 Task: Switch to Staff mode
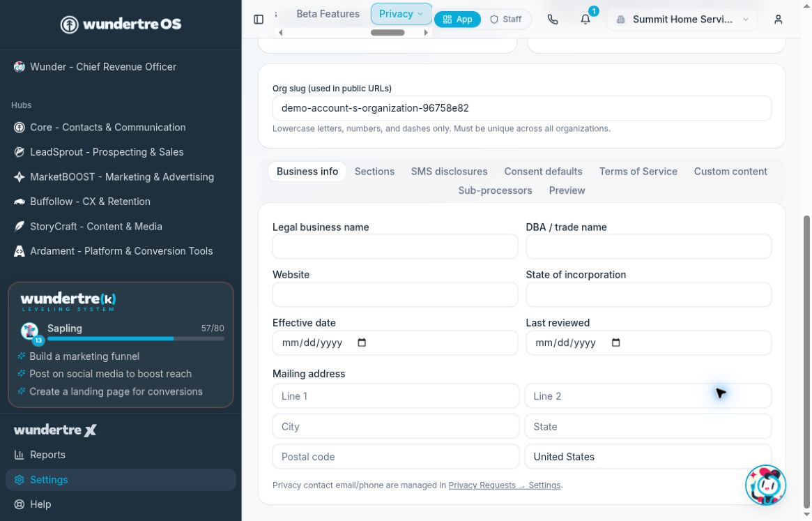[x=505, y=20]
